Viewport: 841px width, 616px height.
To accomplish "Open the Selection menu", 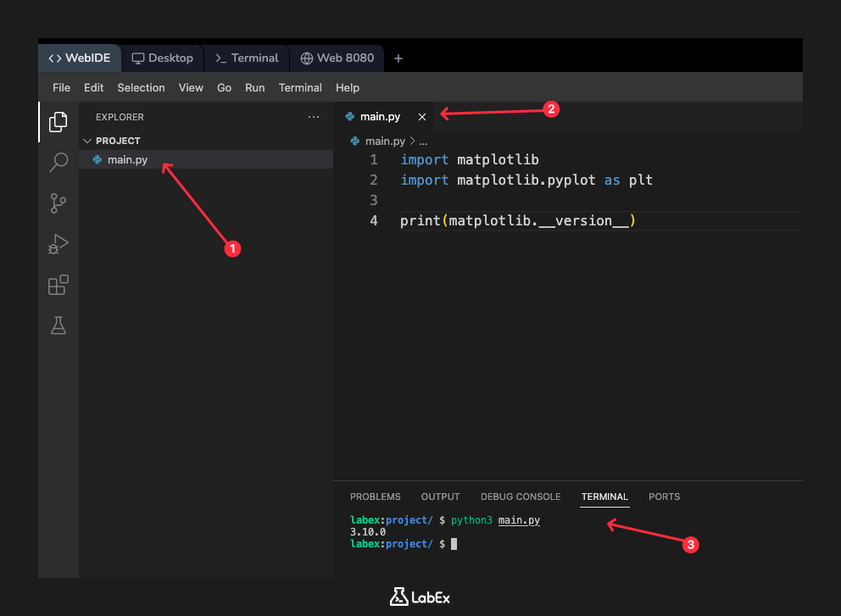I will tap(141, 87).
